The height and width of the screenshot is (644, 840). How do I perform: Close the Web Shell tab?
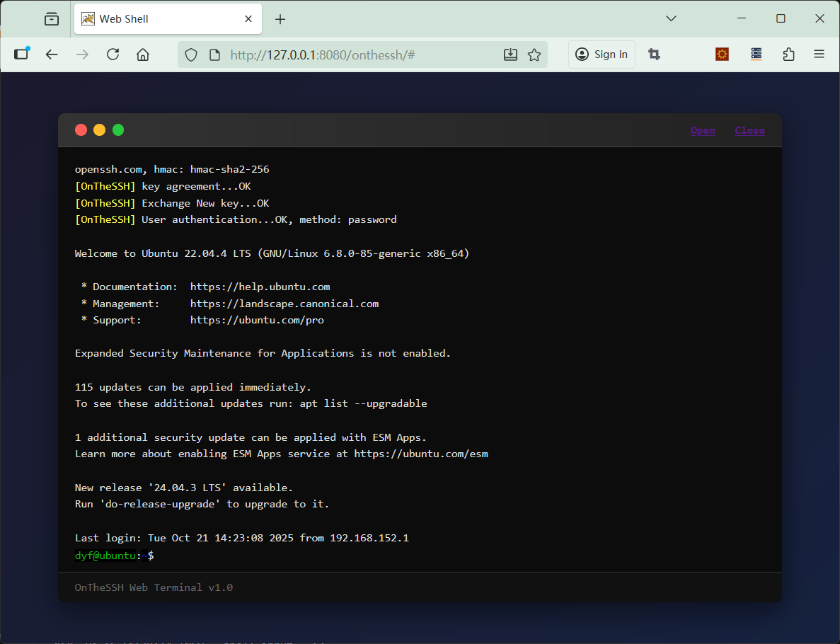248,19
